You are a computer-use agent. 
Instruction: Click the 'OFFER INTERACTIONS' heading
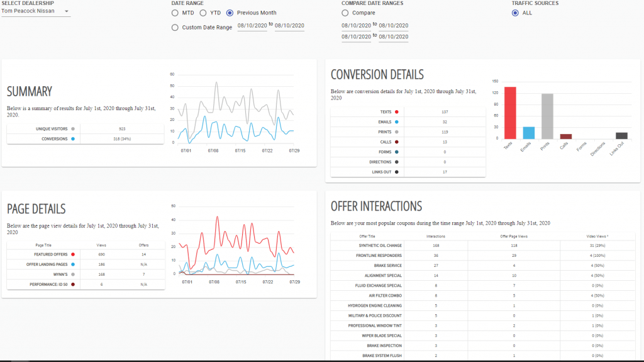(x=376, y=206)
